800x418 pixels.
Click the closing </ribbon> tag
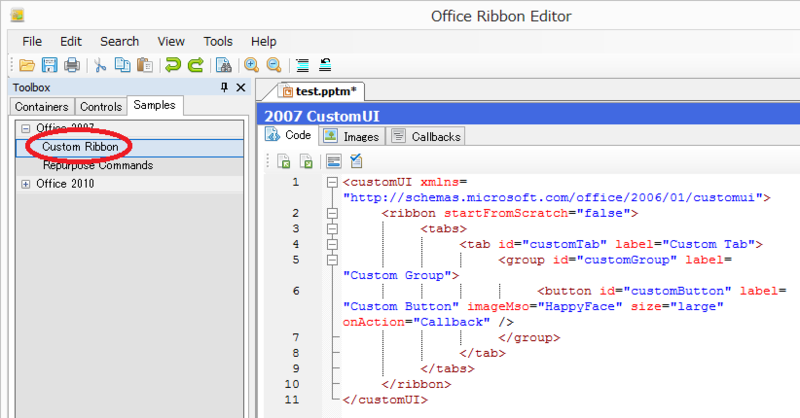tap(416, 384)
